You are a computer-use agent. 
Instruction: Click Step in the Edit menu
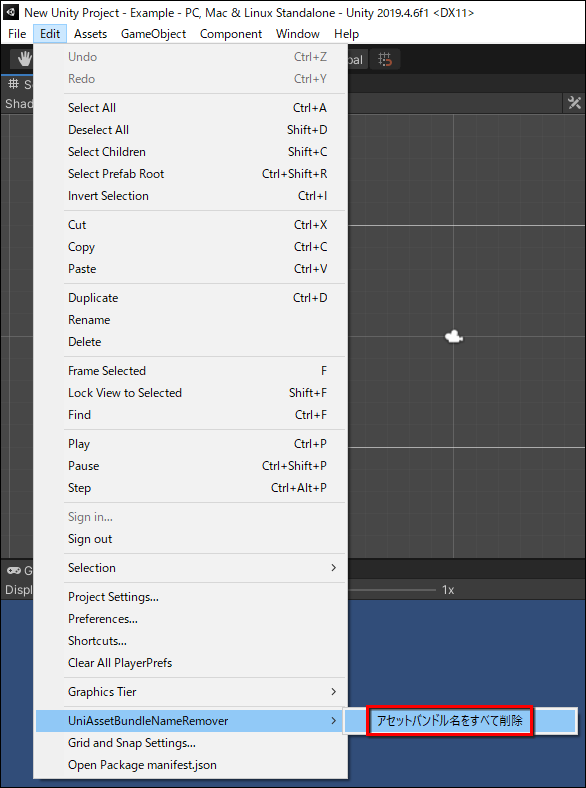190,488
